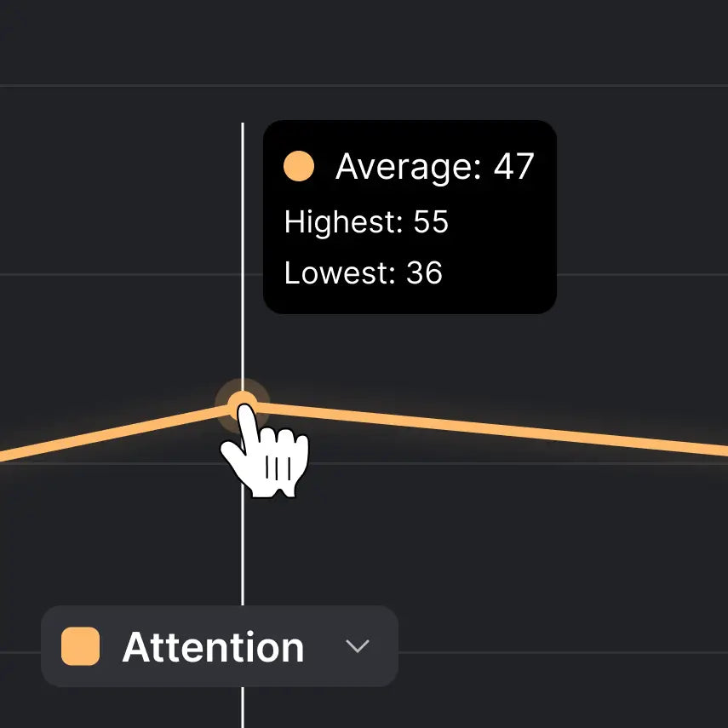Click the "Average: 47" tooltip text
The height and width of the screenshot is (728, 728).
(434, 167)
